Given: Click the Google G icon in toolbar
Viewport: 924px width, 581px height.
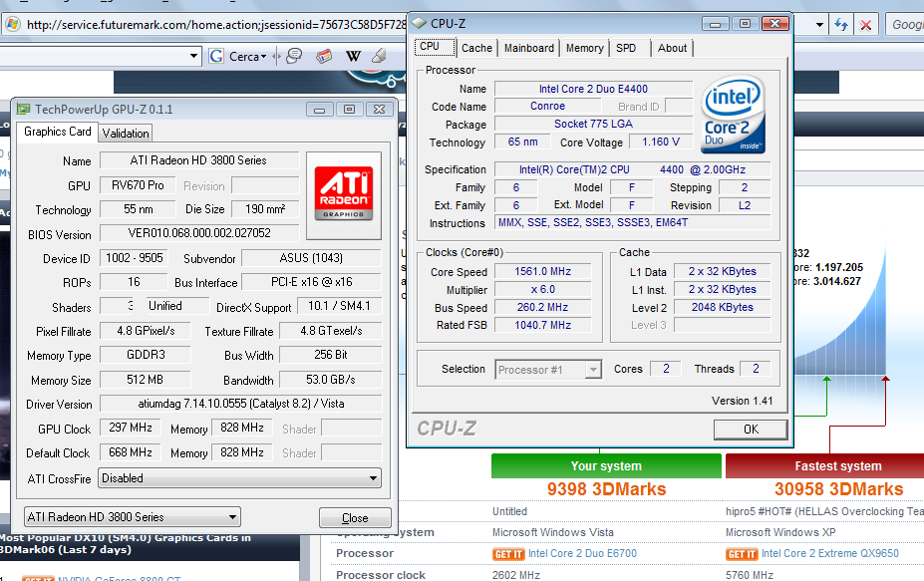Looking at the screenshot, I should pos(216,56).
